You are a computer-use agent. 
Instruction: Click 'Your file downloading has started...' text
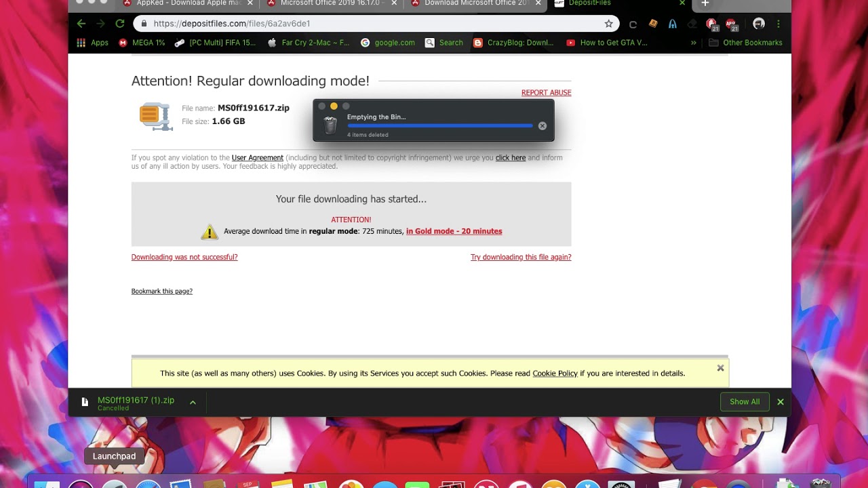[x=351, y=199]
